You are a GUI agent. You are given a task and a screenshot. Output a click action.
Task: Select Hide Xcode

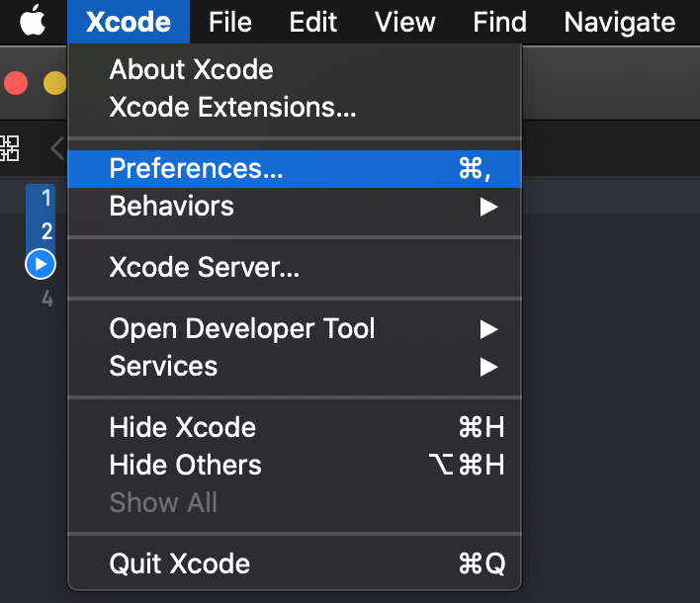[x=183, y=427]
